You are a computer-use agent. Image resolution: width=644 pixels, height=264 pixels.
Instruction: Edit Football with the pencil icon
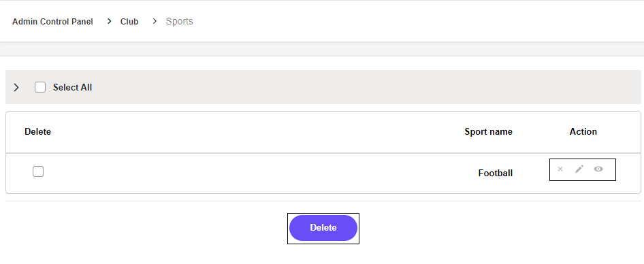click(x=579, y=169)
